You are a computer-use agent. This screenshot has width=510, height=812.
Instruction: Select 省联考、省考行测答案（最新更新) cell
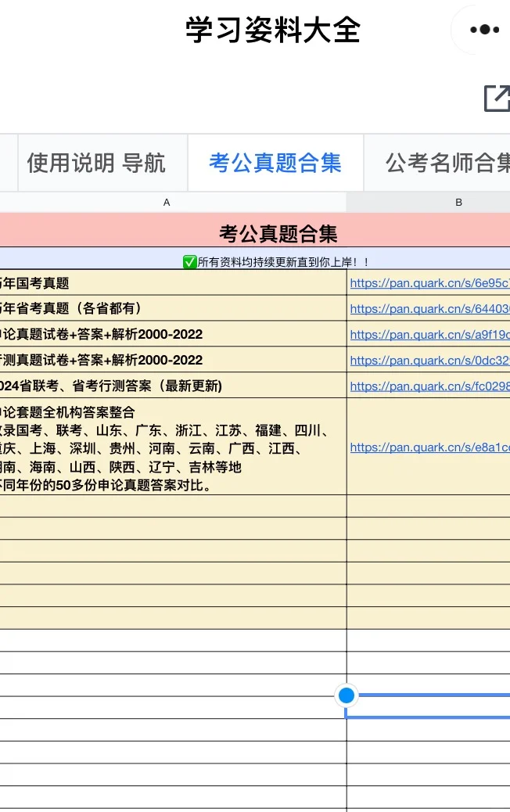[x=173, y=386]
